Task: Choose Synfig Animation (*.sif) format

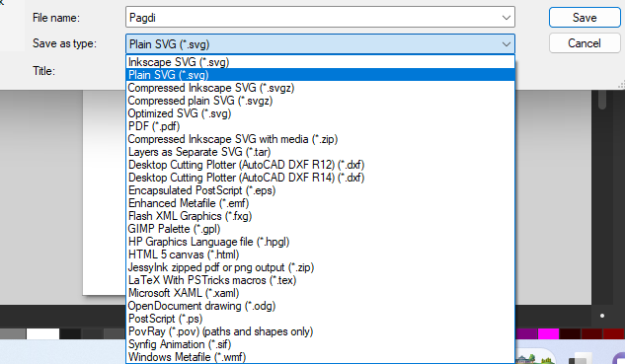Action: [320, 344]
